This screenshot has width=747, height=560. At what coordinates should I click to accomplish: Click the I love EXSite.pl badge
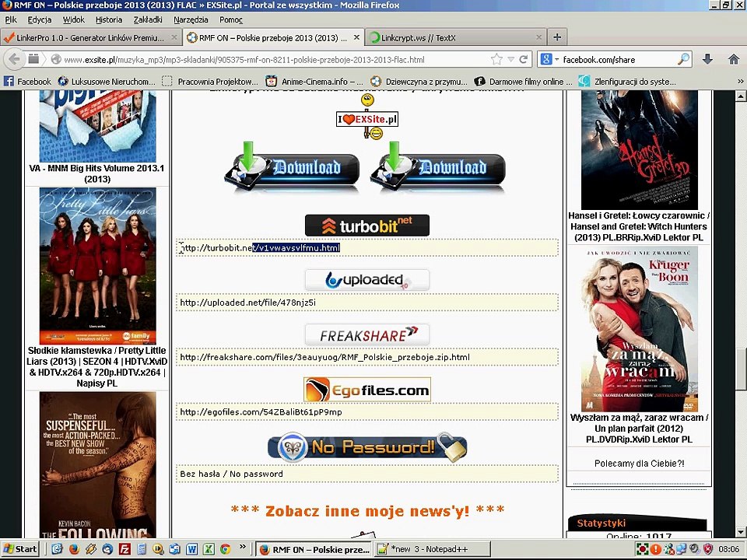pyautogui.click(x=366, y=118)
